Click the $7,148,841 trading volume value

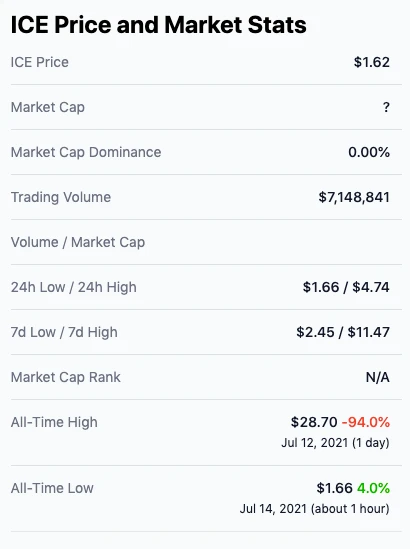pyautogui.click(x=354, y=197)
